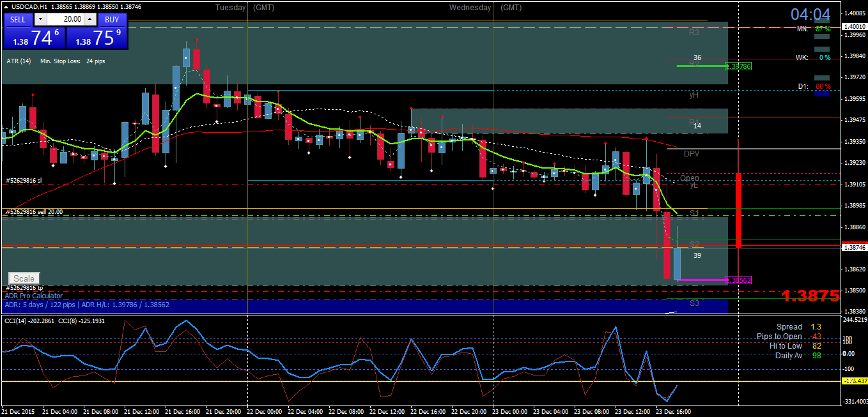Click the Tuesday (GMT) session label

245,8
